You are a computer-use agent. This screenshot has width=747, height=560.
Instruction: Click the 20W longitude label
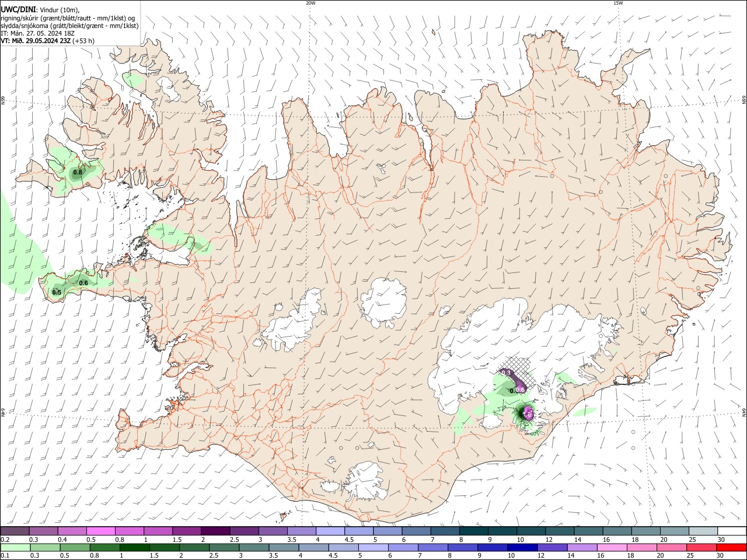[x=310, y=3]
